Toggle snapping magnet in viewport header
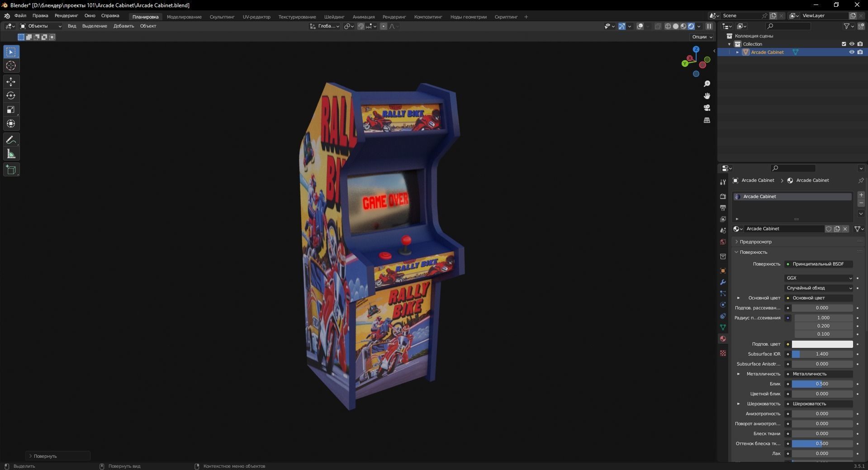 pos(361,26)
